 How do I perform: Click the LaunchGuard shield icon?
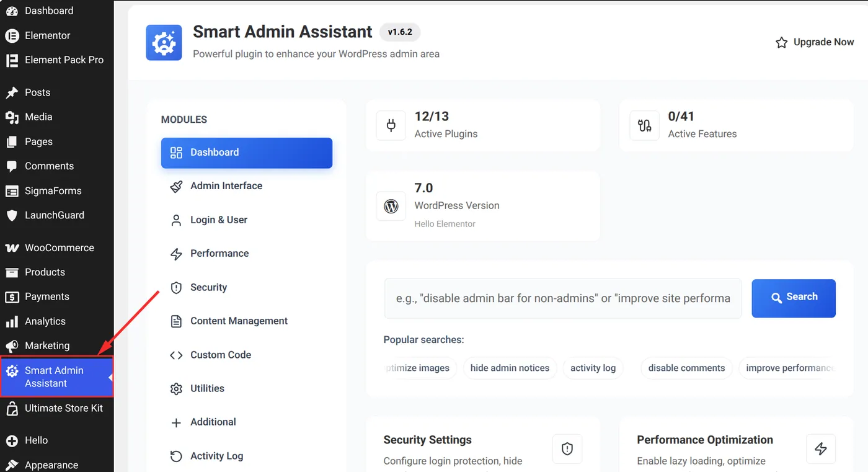click(x=12, y=215)
